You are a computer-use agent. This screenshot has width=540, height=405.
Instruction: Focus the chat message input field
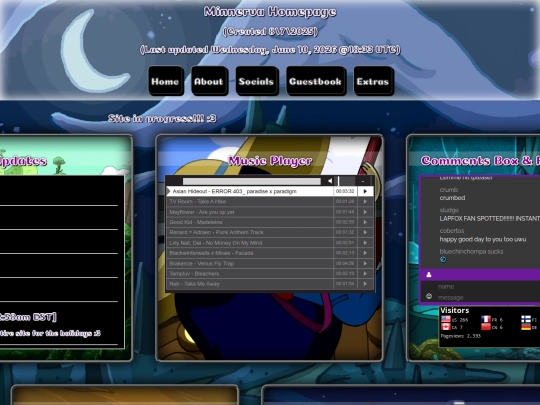(487, 298)
